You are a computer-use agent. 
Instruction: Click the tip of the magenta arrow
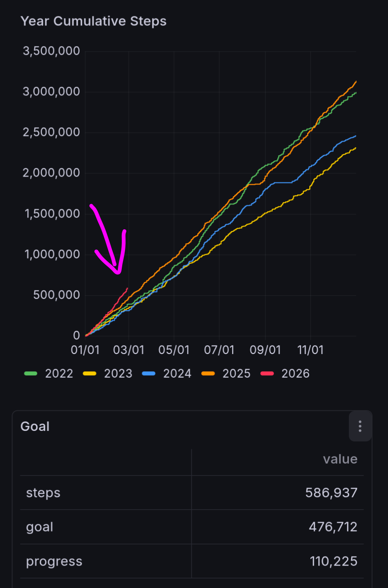[118, 273]
